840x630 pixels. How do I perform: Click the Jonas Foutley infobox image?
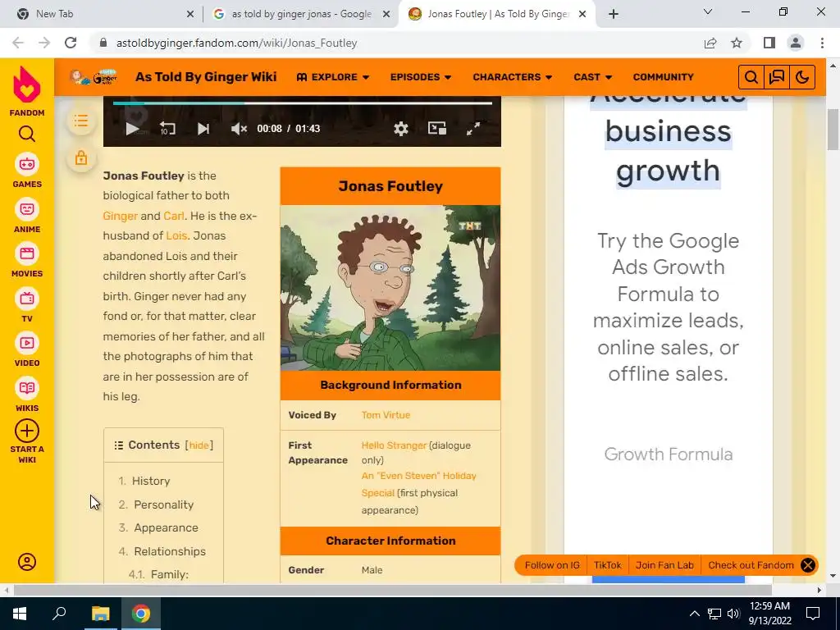(390, 288)
